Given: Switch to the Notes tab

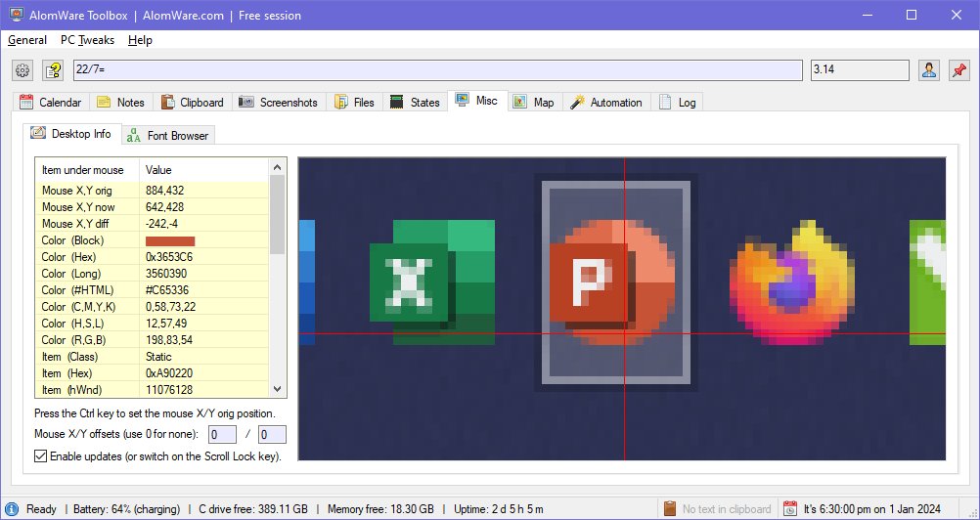Looking at the screenshot, I should coord(120,103).
